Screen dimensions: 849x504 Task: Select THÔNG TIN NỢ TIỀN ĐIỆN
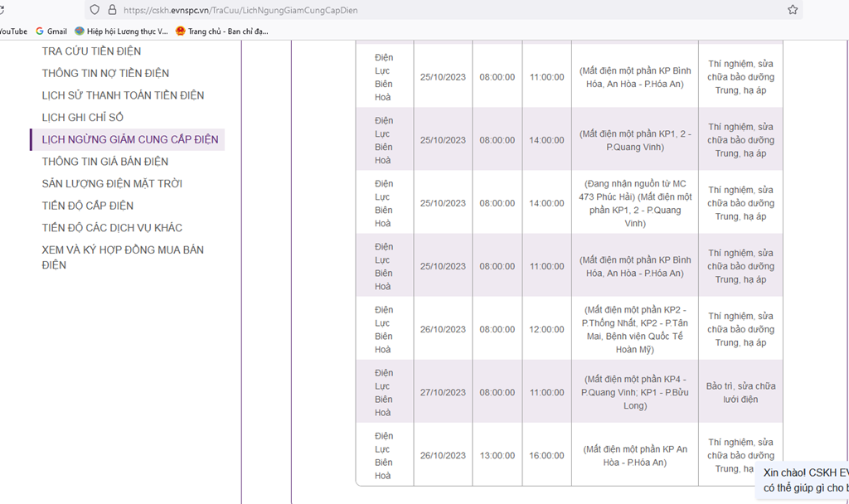[105, 74]
